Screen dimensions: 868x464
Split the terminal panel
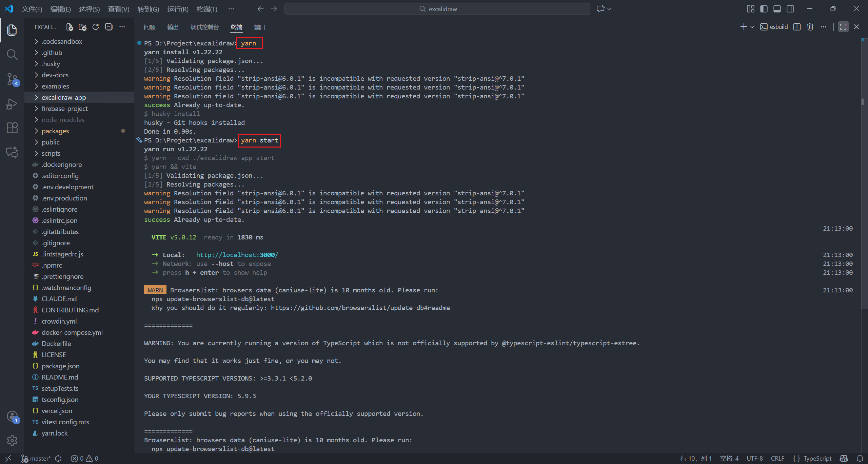pos(797,27)
